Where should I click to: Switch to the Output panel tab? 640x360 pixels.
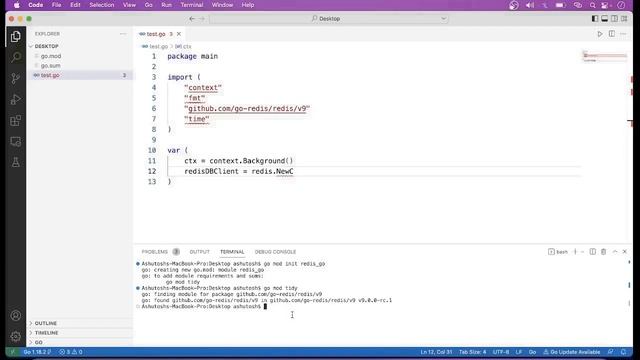199,252
